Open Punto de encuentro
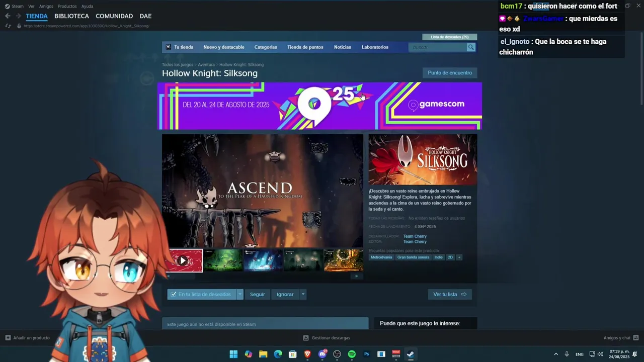This screenshot has width=644, height=362. [450, 73]
